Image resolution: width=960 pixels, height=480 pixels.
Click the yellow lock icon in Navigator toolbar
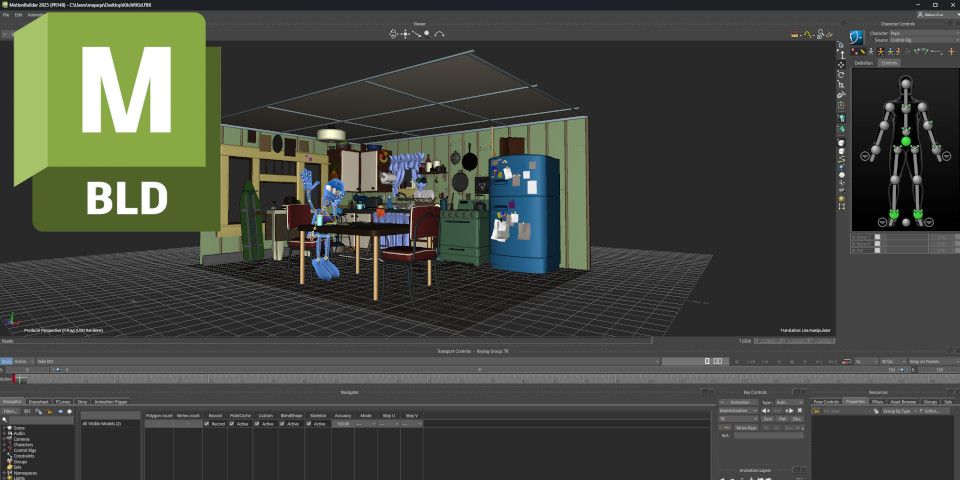coord(49,411)
